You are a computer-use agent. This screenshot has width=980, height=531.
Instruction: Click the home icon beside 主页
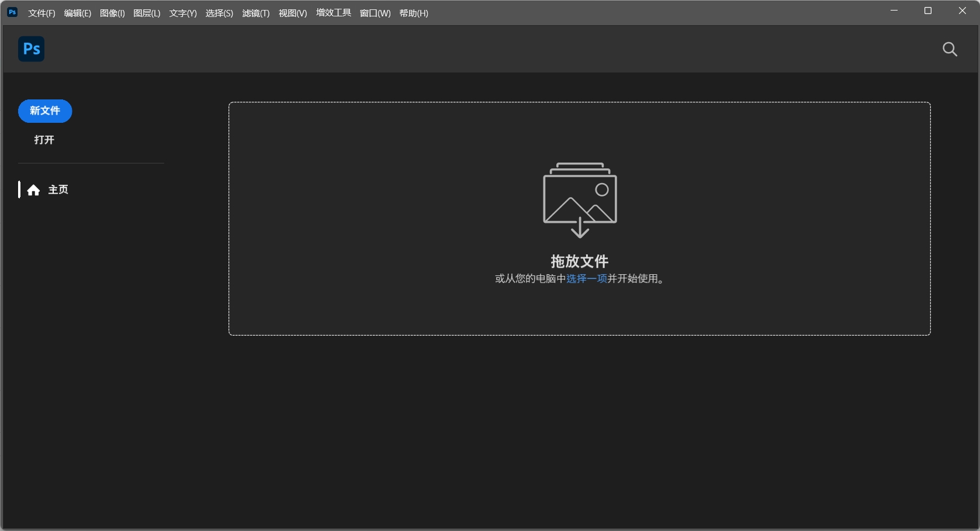33,190
